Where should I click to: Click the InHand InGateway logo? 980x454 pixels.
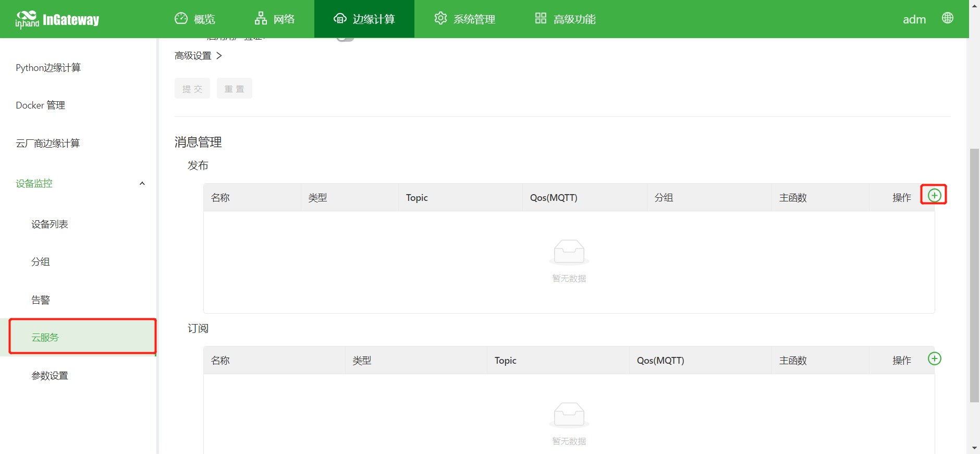(57, 19)
